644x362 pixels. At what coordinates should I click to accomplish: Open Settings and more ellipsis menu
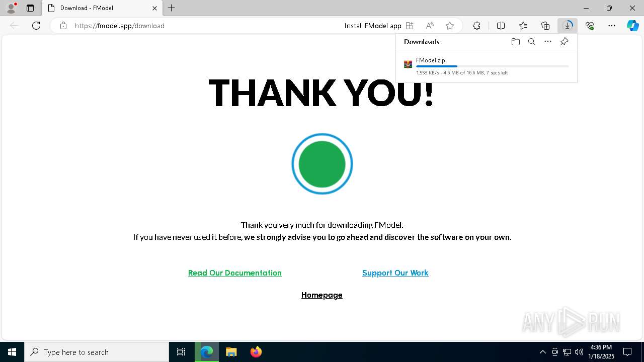pos(612,26)
